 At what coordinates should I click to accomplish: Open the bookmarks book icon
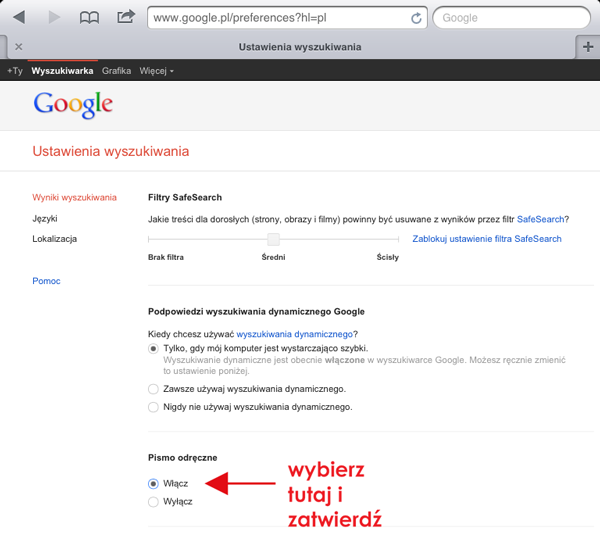click(89, 18)
